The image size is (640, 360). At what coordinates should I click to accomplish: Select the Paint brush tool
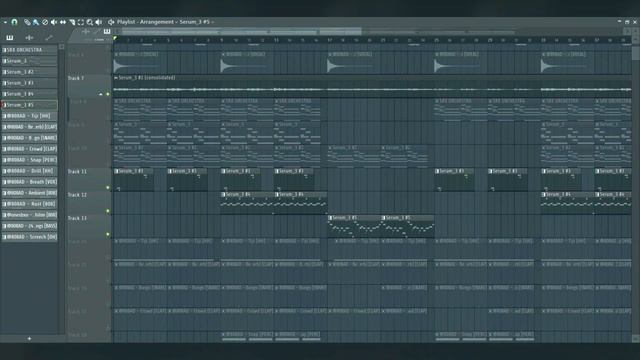[x=36, y=22]
